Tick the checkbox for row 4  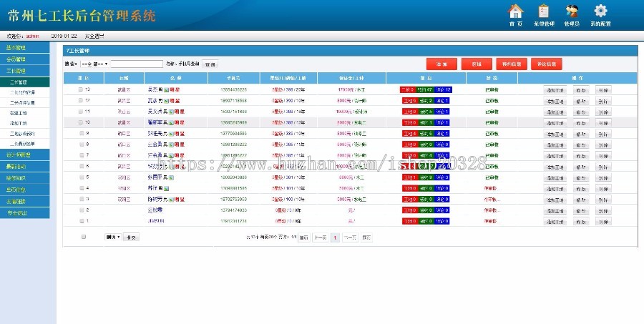[x=82, y=188]
